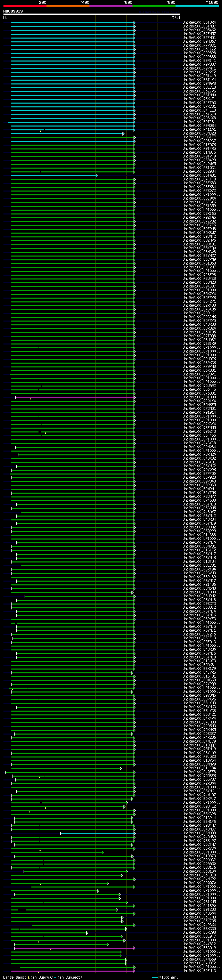Click the orange ~40% identity legend swatch
Screen dimensions: 222x980
point(68,6)
